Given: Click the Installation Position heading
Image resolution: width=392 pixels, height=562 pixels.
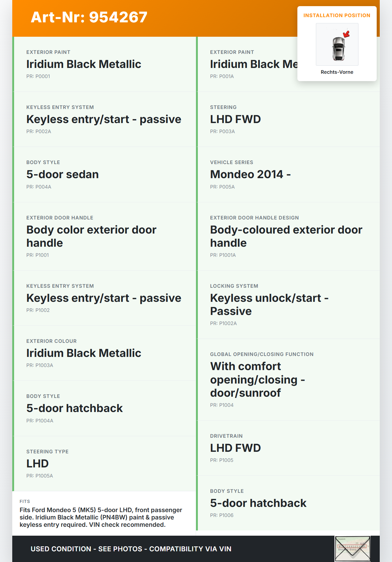Looking at the screenshot, I should click(x=337, y=15).
